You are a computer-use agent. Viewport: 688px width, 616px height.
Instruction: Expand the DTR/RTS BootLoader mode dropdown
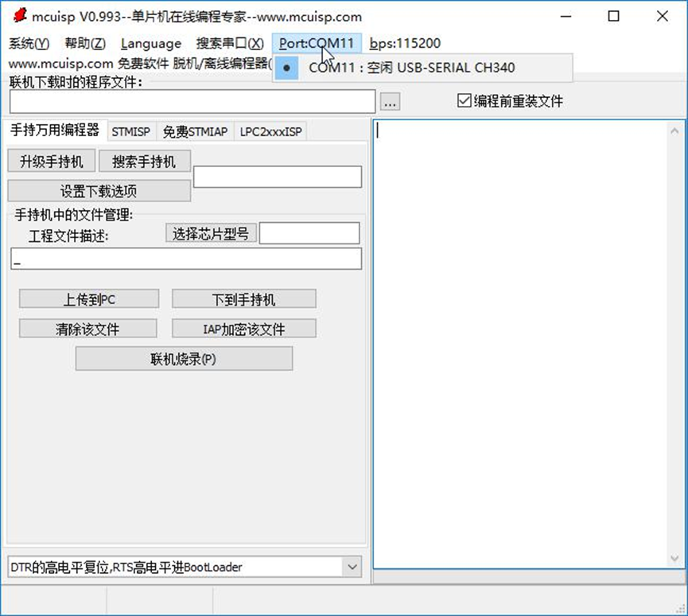pos(352,567)
